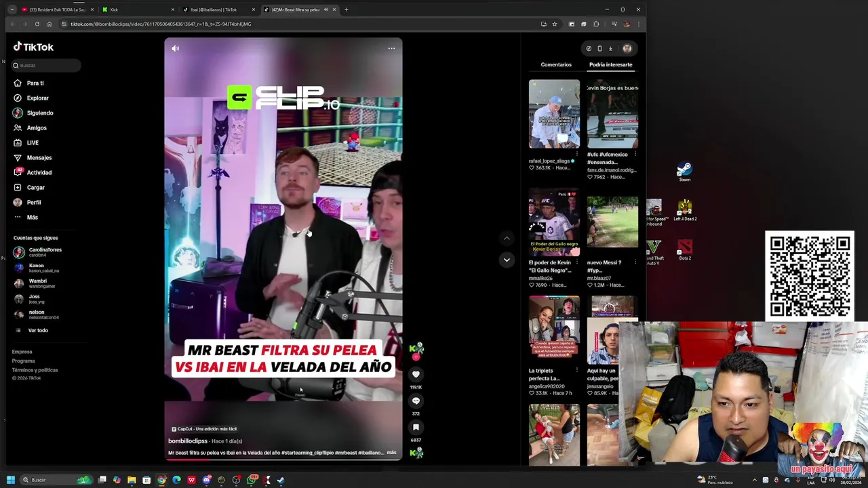Image resolution: width=868 pixels, height=488 pixels.
Task: Click CapCut Una edición más fácil tag
Action: tap(204, 429)
